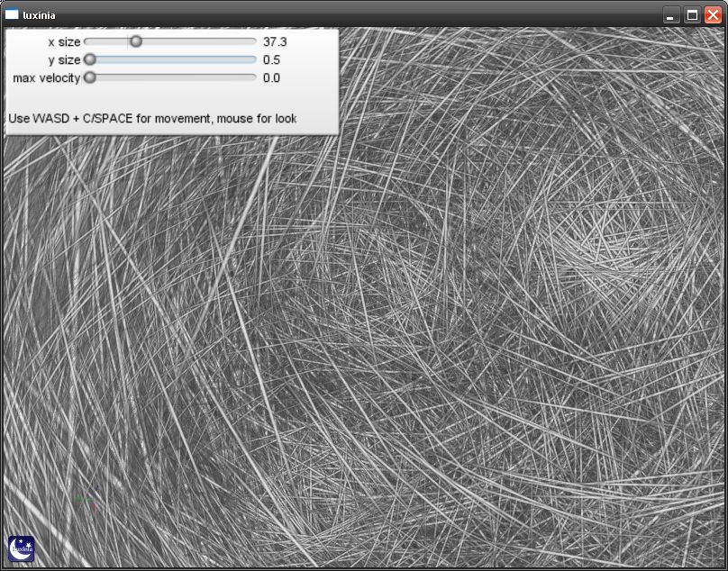Click the Luxinia moon logo icon
Screen dimensions: 728x571
click(21, 548)
